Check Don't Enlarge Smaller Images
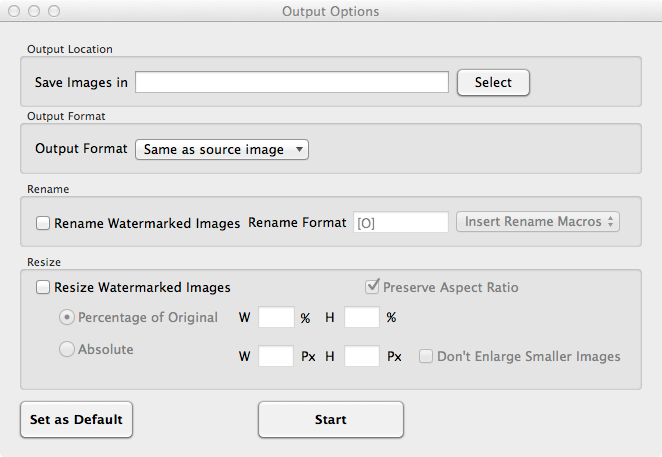 [x=426, y=356]
